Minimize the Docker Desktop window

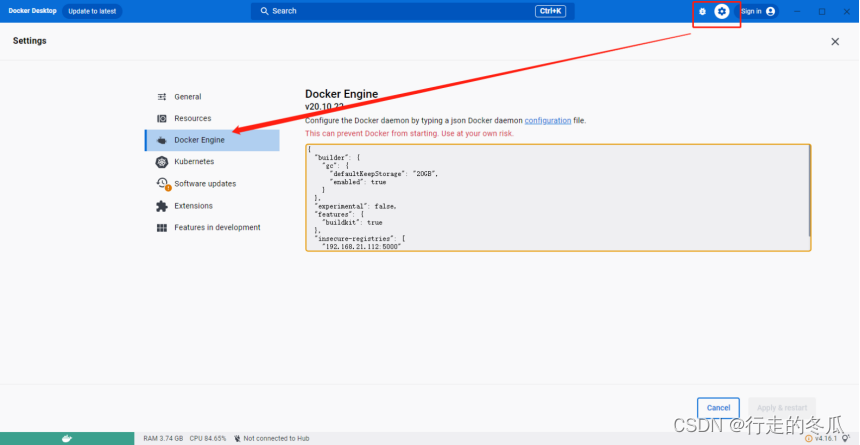tap(797, 12)
